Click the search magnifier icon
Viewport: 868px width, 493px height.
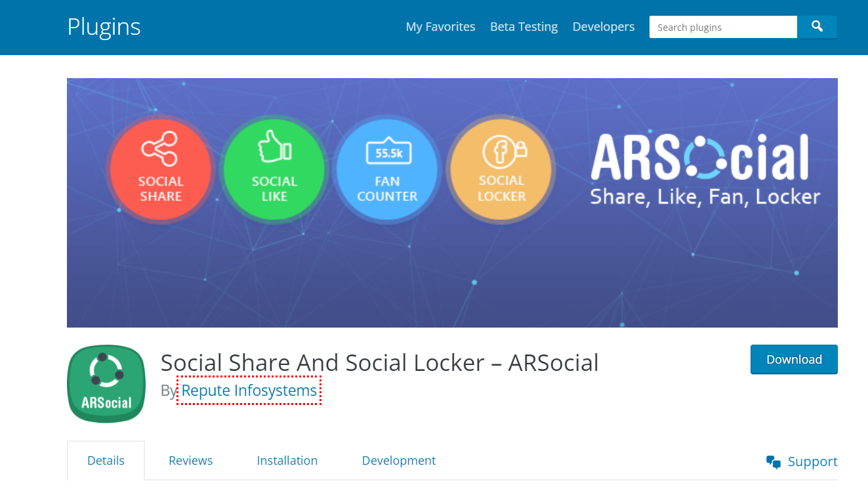817,27
